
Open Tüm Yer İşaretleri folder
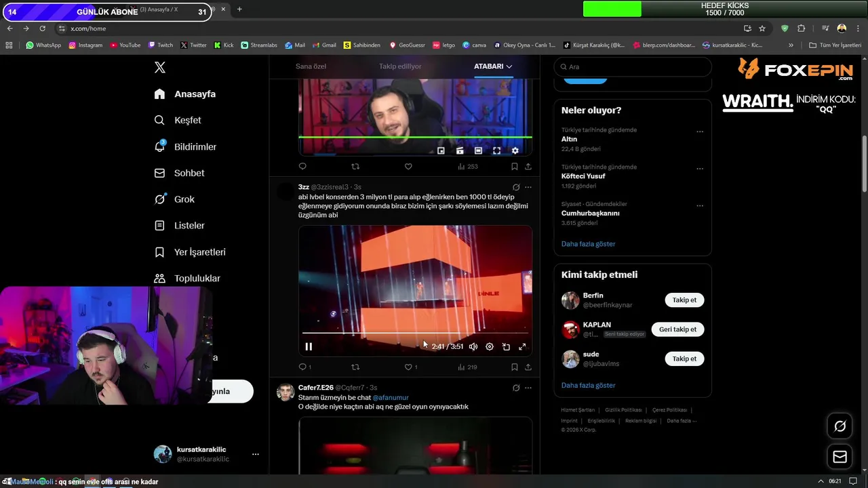click(x=835, y=45)
